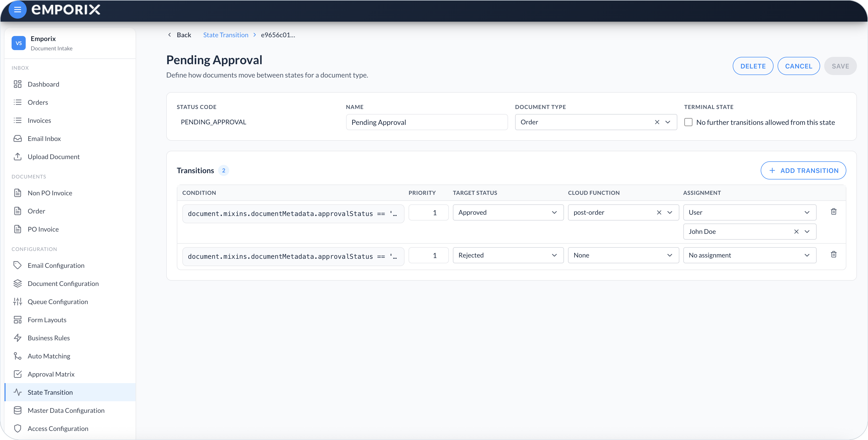Click the Order document file icon
Screen dimensions: 868x440
coord(18,211)
